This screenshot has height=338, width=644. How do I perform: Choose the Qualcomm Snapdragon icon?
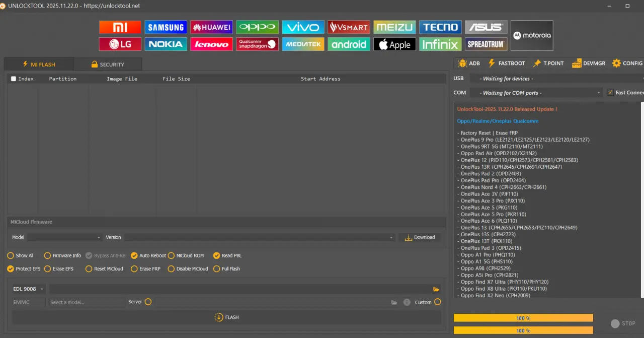pyautogui.click(x=257, y=44)
